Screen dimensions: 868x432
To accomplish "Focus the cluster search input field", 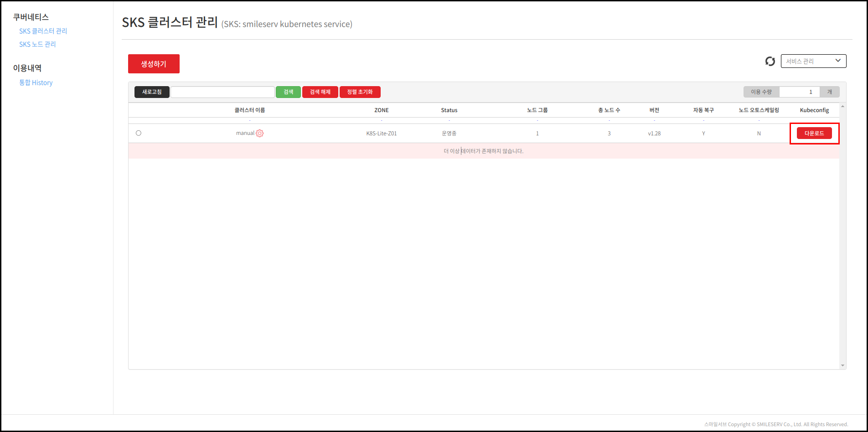I will pos(222,92).
